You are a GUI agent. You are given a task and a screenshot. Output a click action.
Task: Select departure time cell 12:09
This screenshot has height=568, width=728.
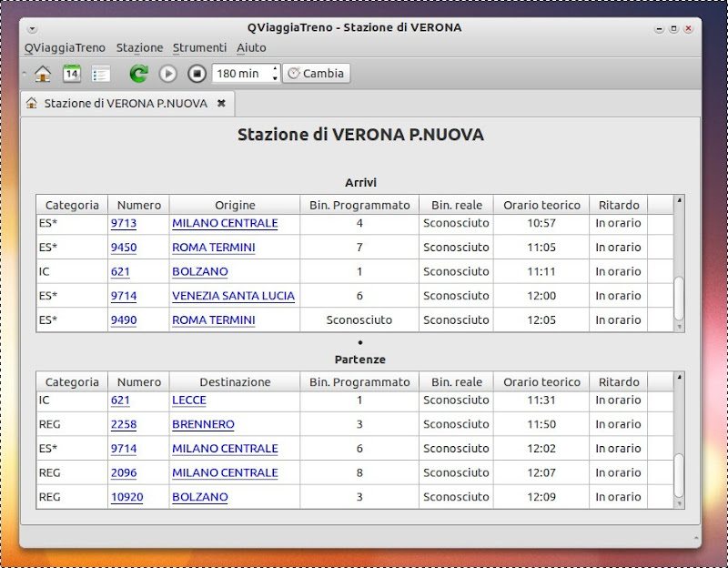click(541, 497)
